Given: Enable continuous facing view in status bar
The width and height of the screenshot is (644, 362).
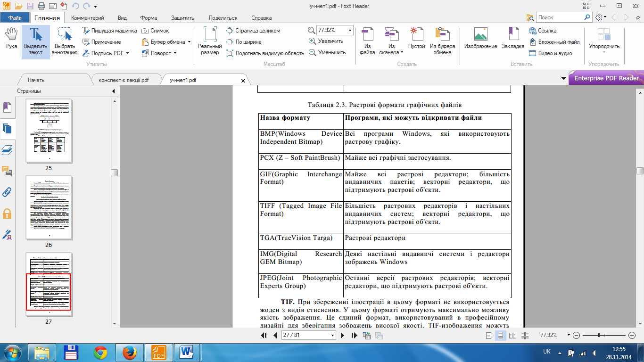Looking at the screenshot, I should tap(524, 335).
